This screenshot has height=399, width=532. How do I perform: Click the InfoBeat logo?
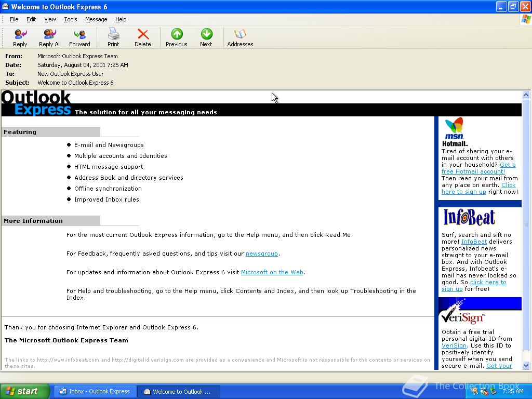[469, 217]
